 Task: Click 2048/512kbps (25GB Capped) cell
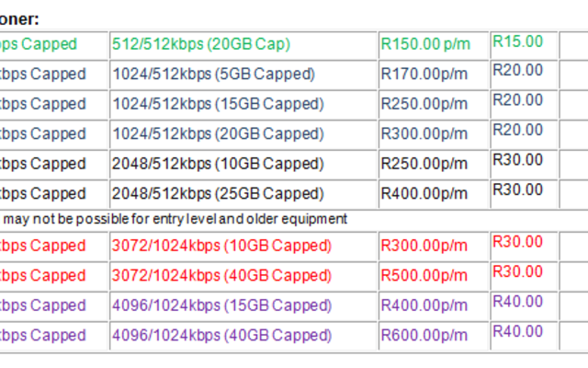coord(218,194)
